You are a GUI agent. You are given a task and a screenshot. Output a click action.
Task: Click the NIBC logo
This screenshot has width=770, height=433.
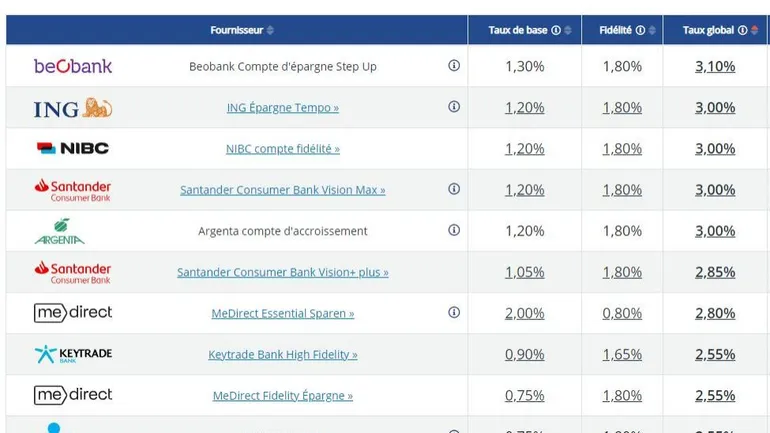click(x=73, y=148)
